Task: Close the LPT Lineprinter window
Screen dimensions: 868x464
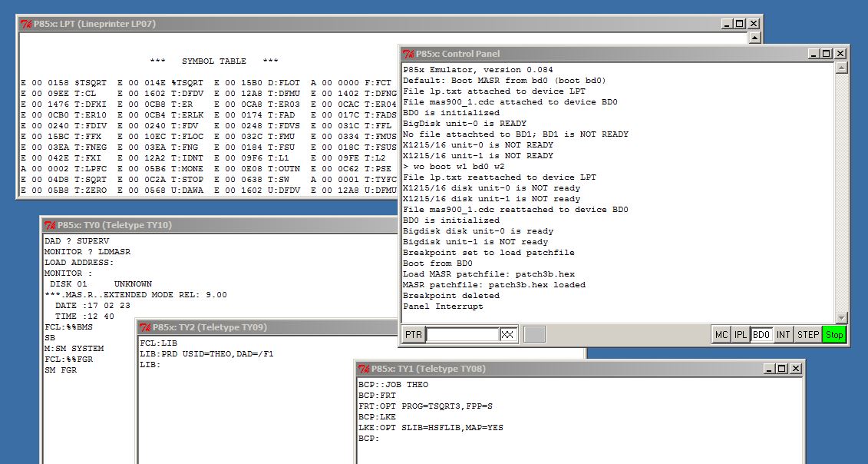Action: [x=754, y=24]
